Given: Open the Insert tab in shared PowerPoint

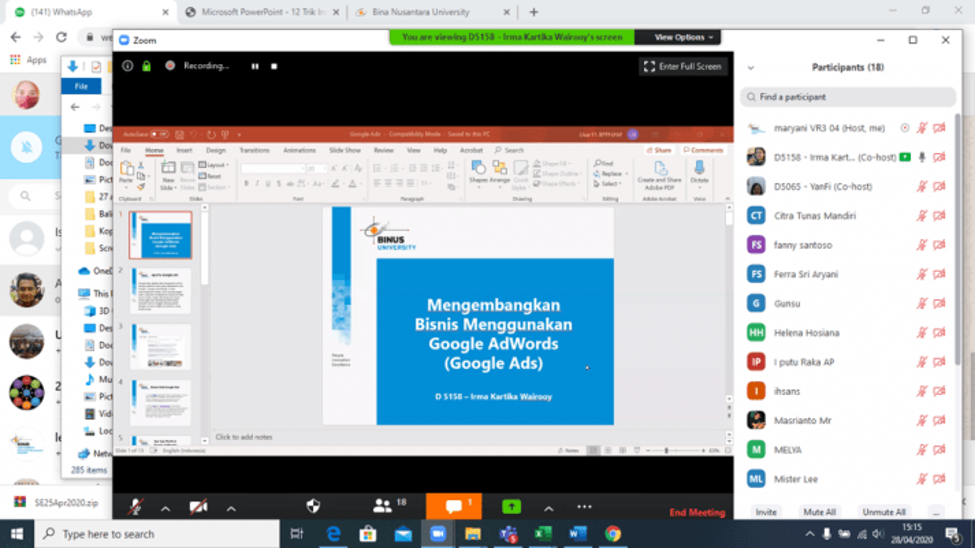Looking at the screenshot, I should tap(184, 151).
